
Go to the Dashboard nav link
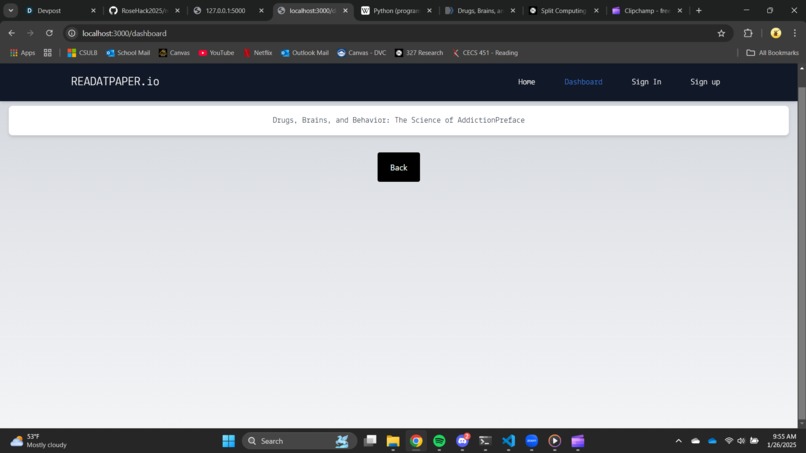point(583,82)
